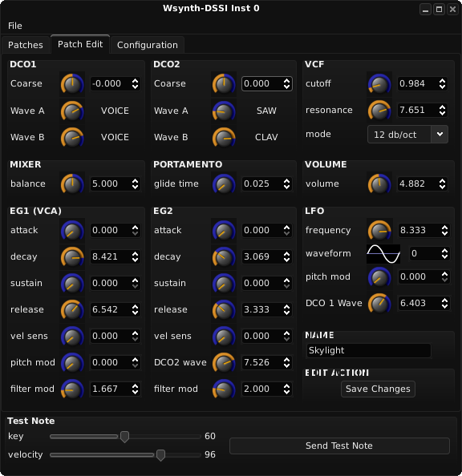Click the DCO2 Wave B knob
Viewport: 462px width, 476px height.
(x=224, y=137)
